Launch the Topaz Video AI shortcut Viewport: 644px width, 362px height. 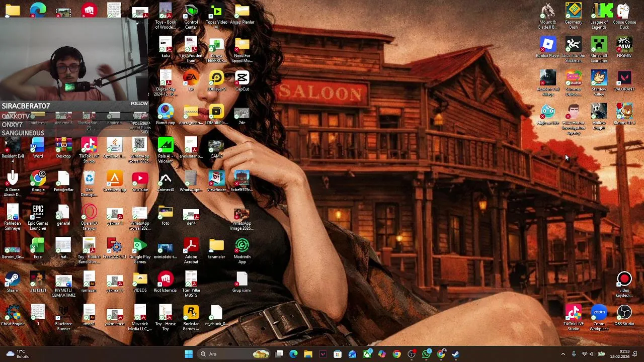pos(216,16)
